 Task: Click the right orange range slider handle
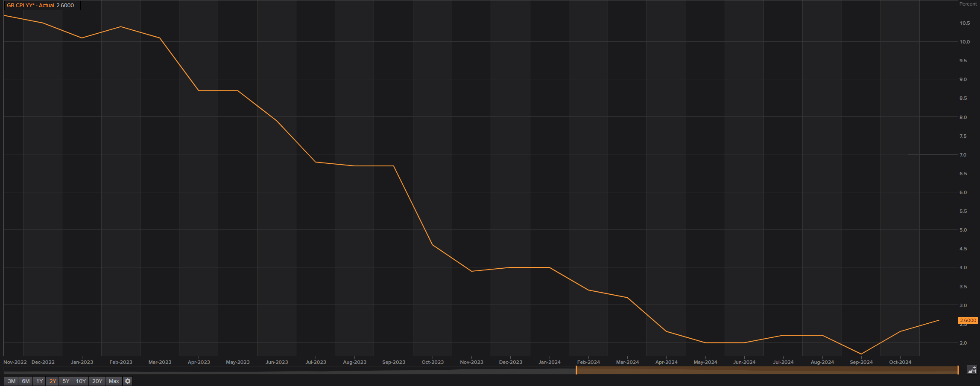click(x=958, y=370)
